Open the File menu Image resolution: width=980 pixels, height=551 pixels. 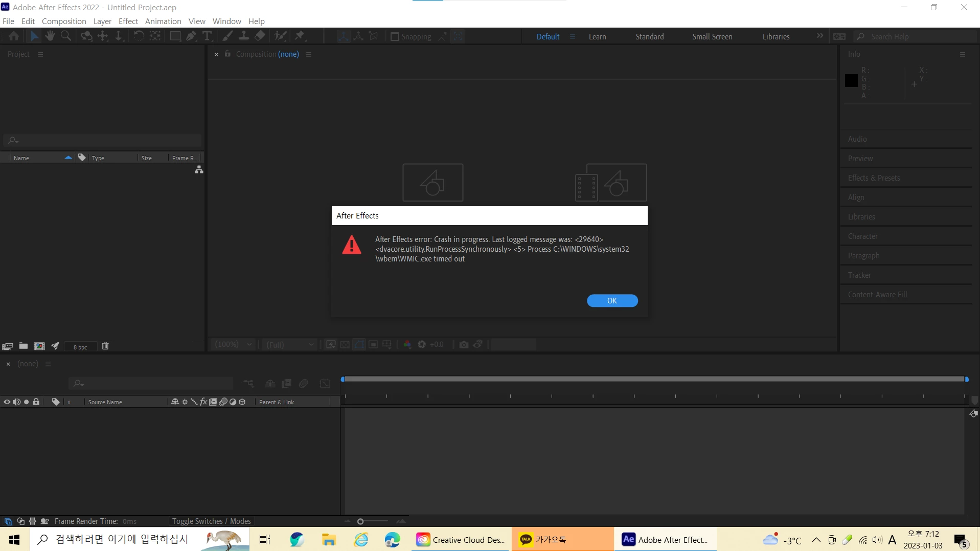[8, 21]
